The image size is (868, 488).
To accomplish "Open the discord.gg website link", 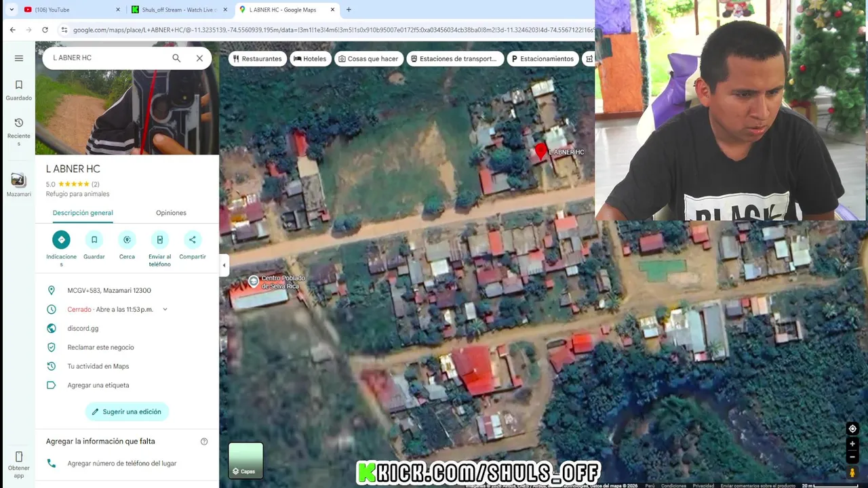I will click(x=83, y=329).
